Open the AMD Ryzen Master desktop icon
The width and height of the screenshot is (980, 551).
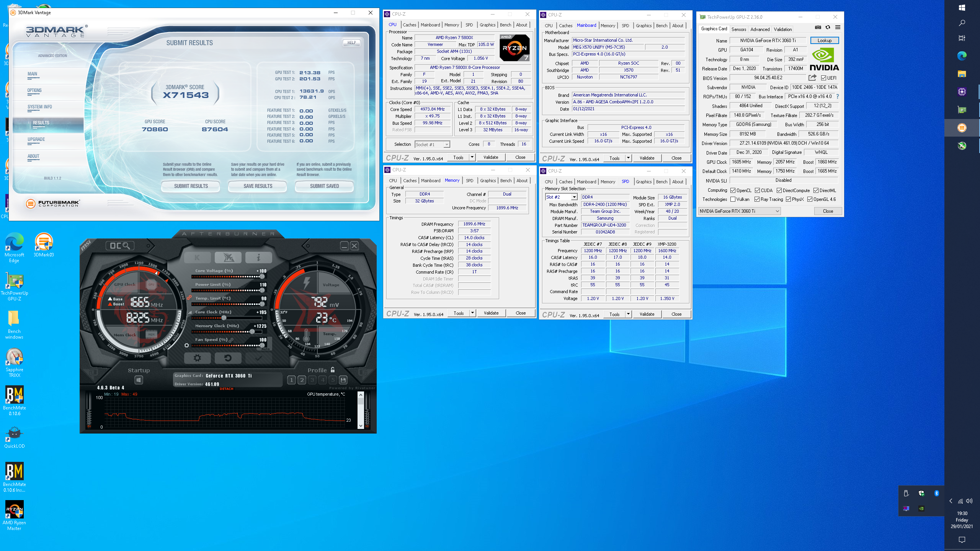point(15,515)
